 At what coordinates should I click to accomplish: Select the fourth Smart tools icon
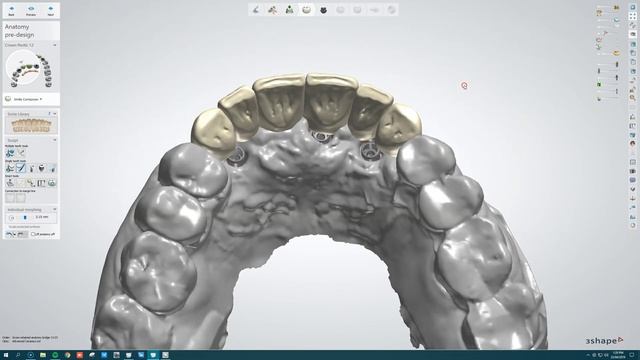(x=42, y=183)
